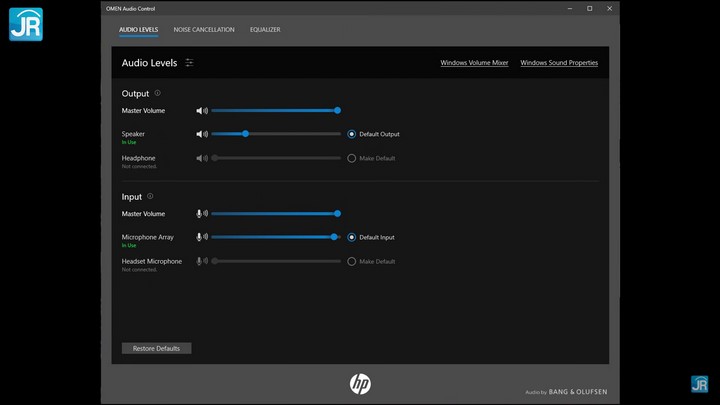Click the Headset Microphone icon
The width and height of the screenshot is (720, 405).
pyautogui.click(x=202, y=262)
